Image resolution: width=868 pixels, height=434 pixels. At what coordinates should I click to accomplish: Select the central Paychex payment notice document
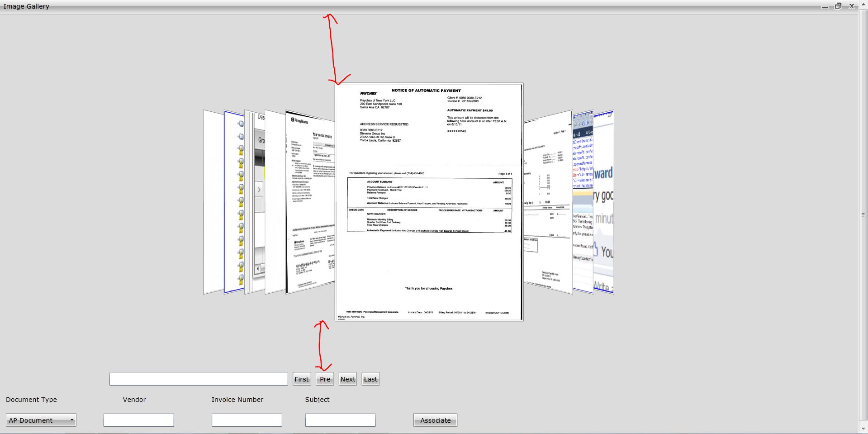(429, 202)
